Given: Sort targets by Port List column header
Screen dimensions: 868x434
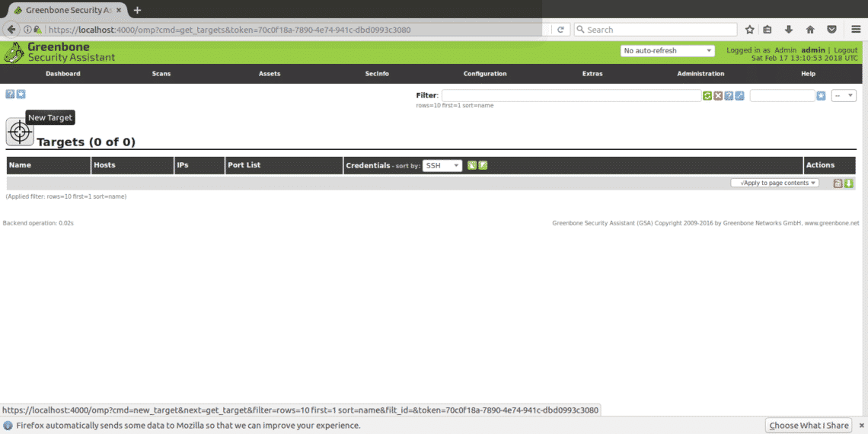Looking at the screenshot, I should coord(244,165).
